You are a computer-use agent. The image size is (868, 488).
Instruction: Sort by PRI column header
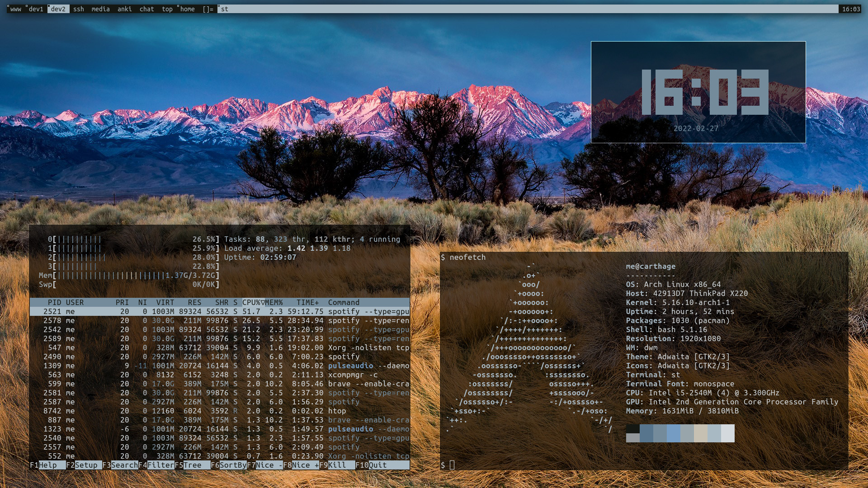122,302
